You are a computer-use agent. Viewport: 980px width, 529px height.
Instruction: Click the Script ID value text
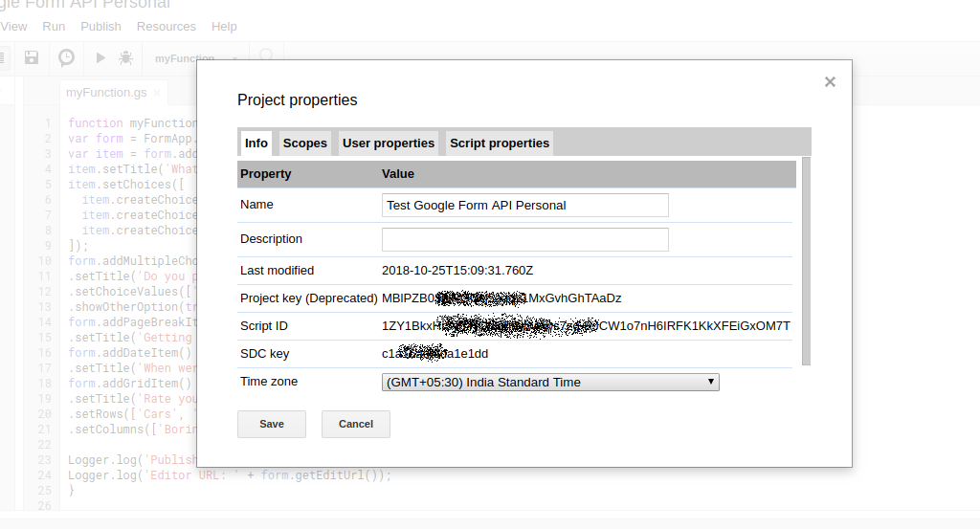point(587,326)
